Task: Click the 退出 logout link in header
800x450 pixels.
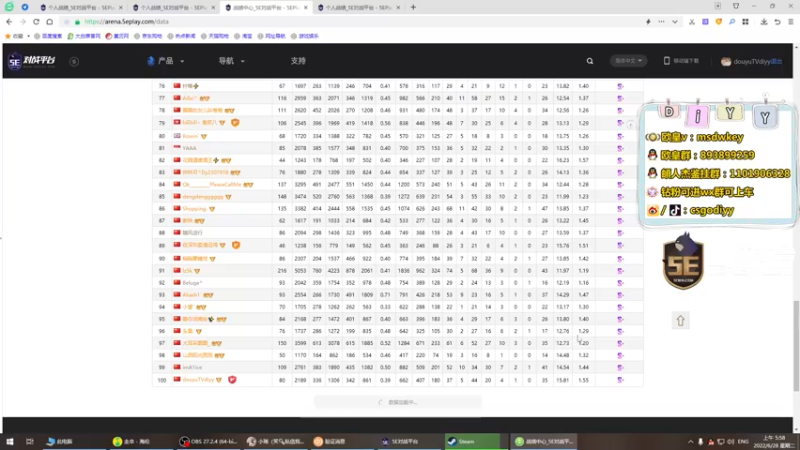Action: [777, 61]
